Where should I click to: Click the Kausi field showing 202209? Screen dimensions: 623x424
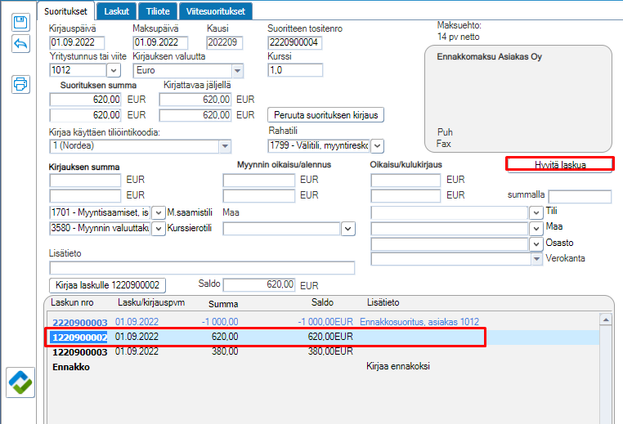224,43
